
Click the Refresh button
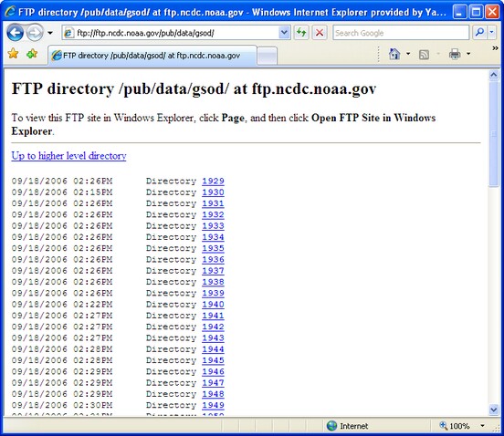coord(301,33)
